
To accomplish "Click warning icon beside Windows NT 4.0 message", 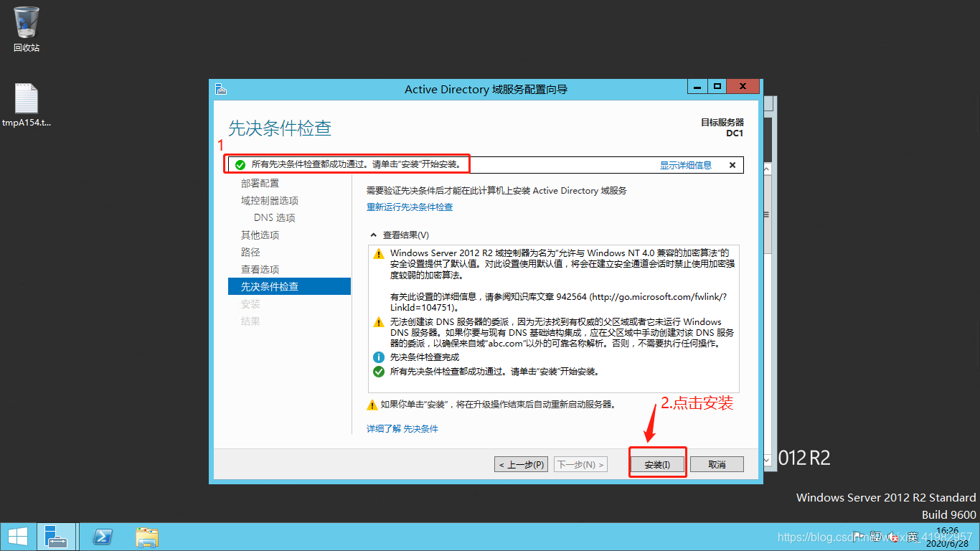I will coord(379,253).
